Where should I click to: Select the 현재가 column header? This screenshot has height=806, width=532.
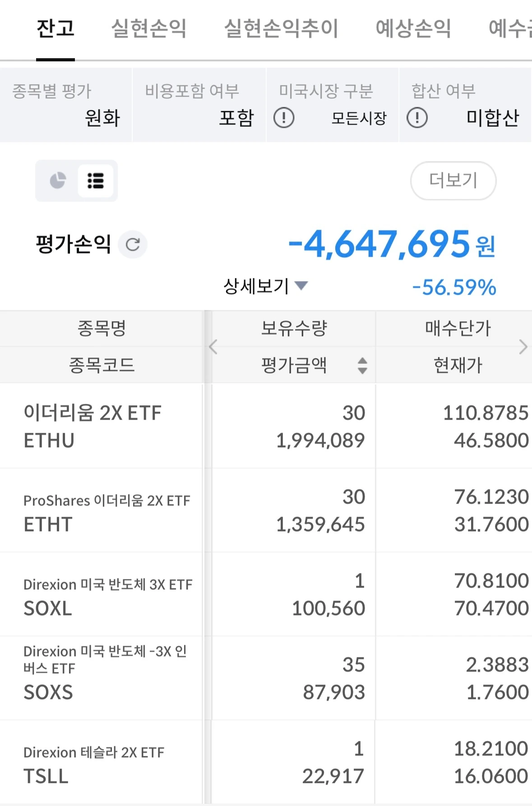(x=458, y=365)
